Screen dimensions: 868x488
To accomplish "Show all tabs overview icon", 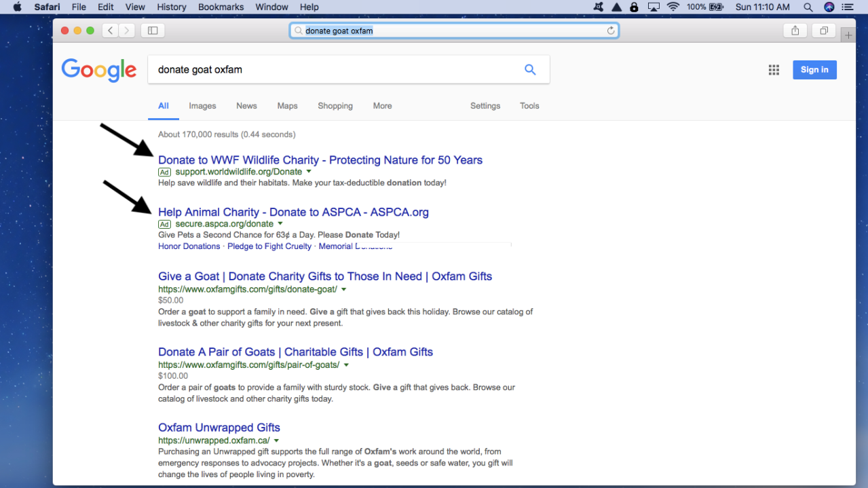I will [x=823, y=31].
